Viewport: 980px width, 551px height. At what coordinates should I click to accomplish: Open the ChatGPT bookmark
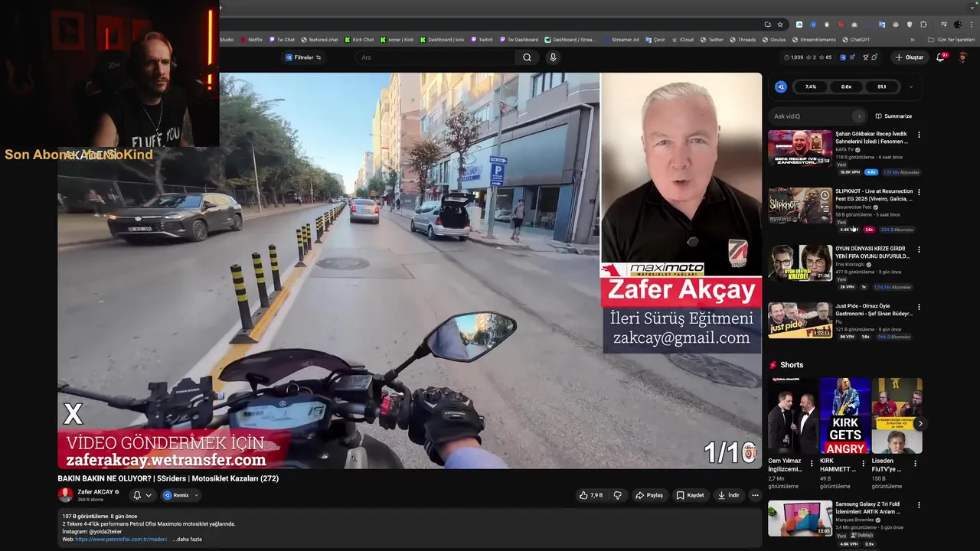point(856,40)
